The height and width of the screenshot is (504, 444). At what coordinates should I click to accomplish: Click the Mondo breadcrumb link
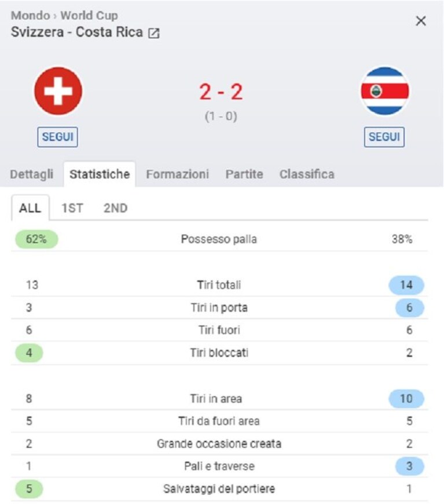pos(31,16)
